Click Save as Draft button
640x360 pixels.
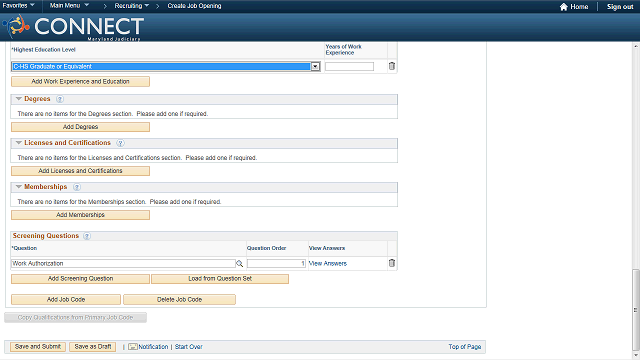click(93, 347)
